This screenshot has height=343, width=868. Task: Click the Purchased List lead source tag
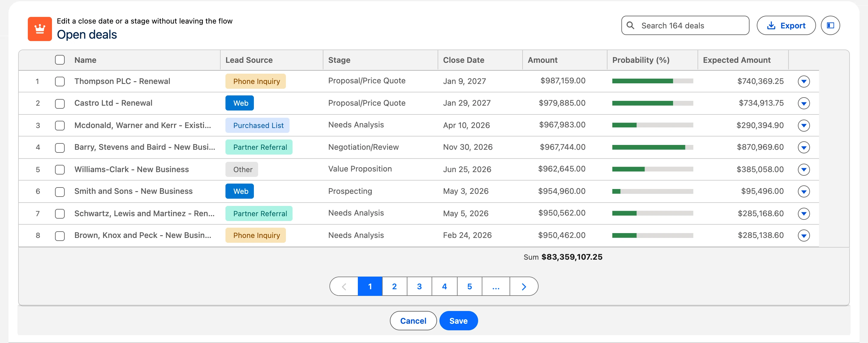[257, 126]
